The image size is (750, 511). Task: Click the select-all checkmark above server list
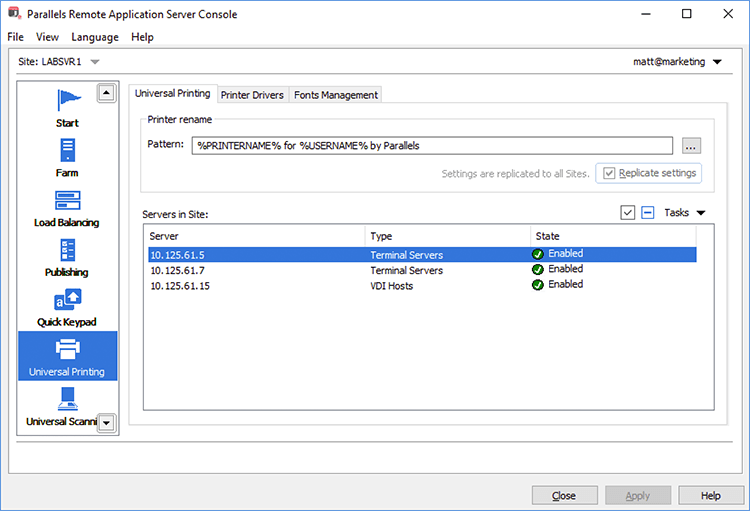(x=627, y=213)
